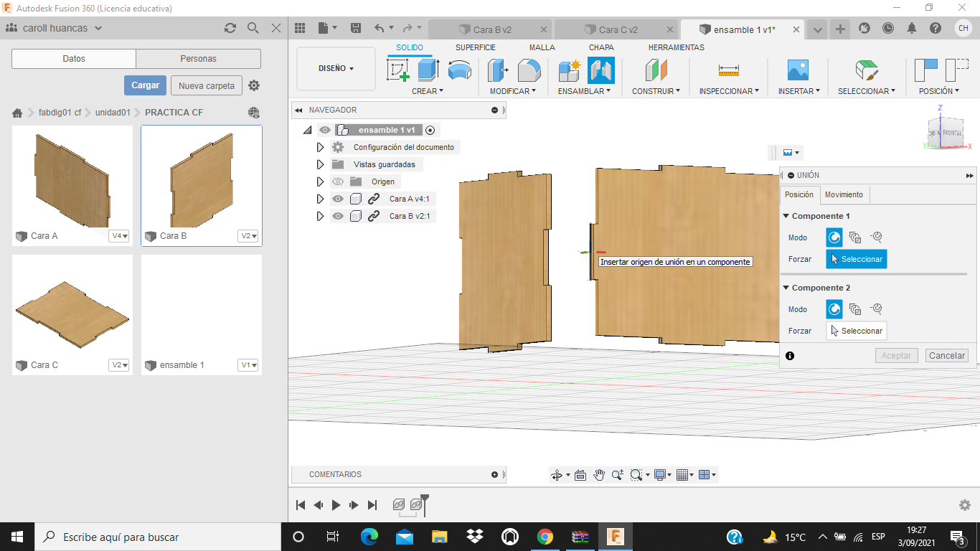The image size is (980, 551).
Task: Open the DISEÑO workspace dropdown
Action: (336, 69)
